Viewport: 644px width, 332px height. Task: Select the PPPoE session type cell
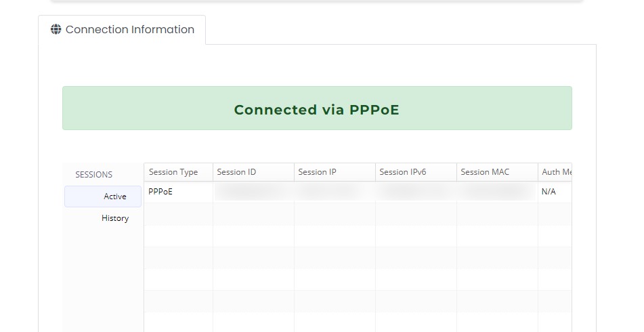pos(161,192)
